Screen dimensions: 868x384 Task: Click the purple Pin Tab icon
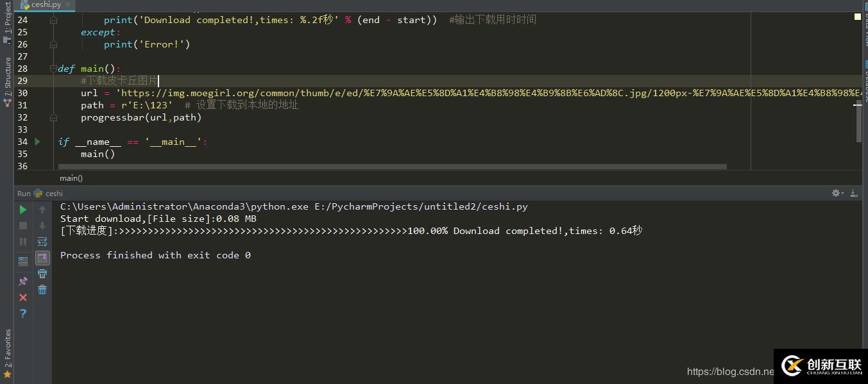point(23,281)
